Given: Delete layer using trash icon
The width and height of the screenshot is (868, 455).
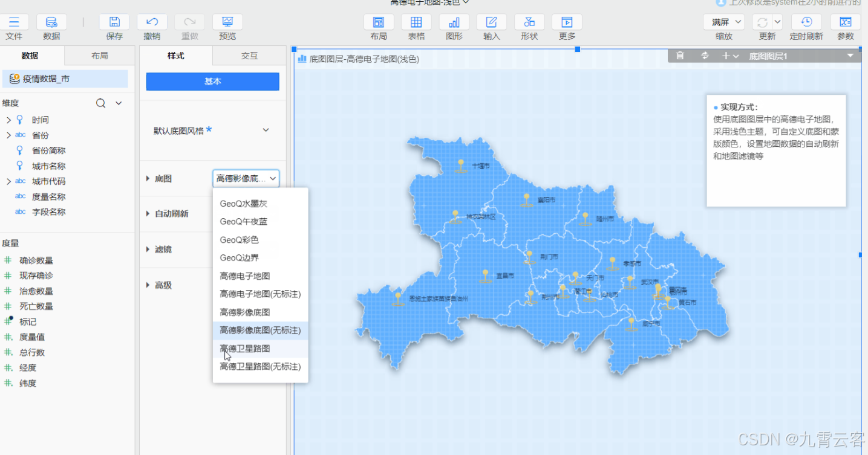Looking at the screenshot, I should pos(680,56).
